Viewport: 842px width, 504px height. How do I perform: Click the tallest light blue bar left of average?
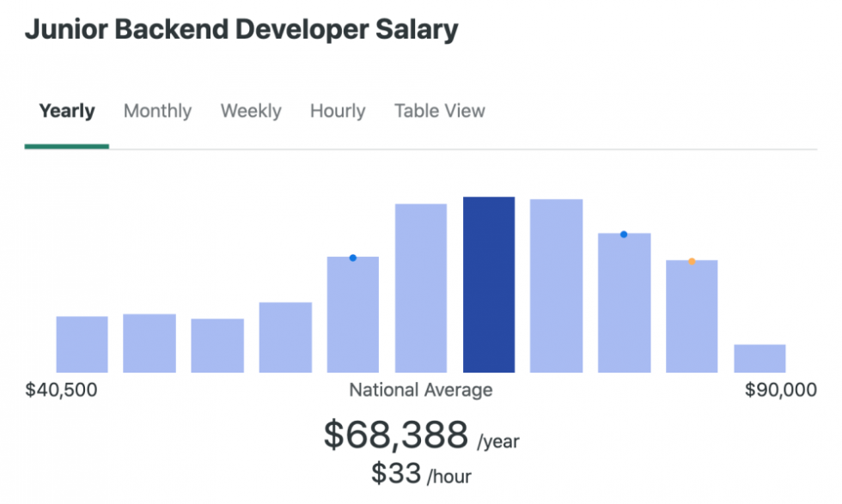420,288
